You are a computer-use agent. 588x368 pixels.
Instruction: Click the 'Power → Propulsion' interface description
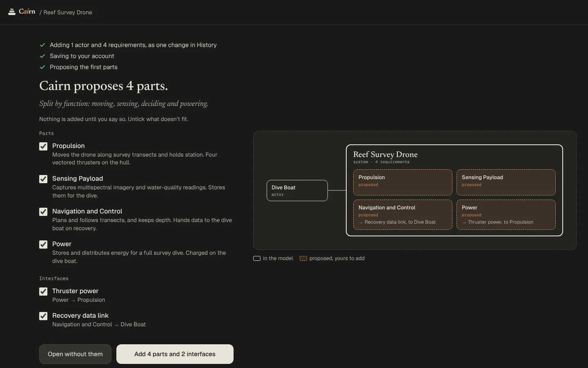78,300
